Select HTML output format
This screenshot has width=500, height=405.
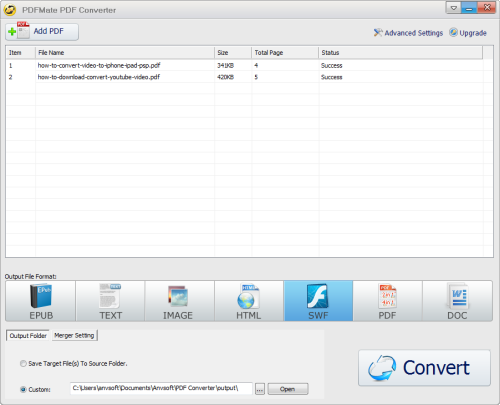pos(249,301)
